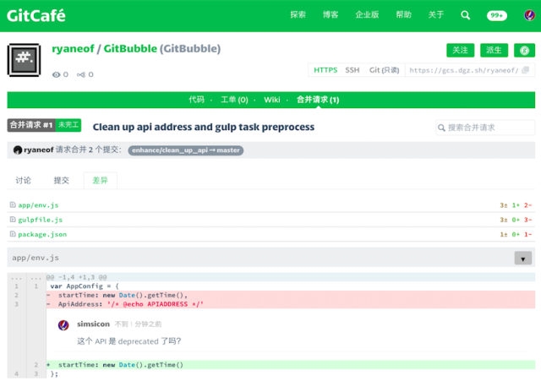Open the Wiki tab

pyautogui.click(x=272, y=100)
